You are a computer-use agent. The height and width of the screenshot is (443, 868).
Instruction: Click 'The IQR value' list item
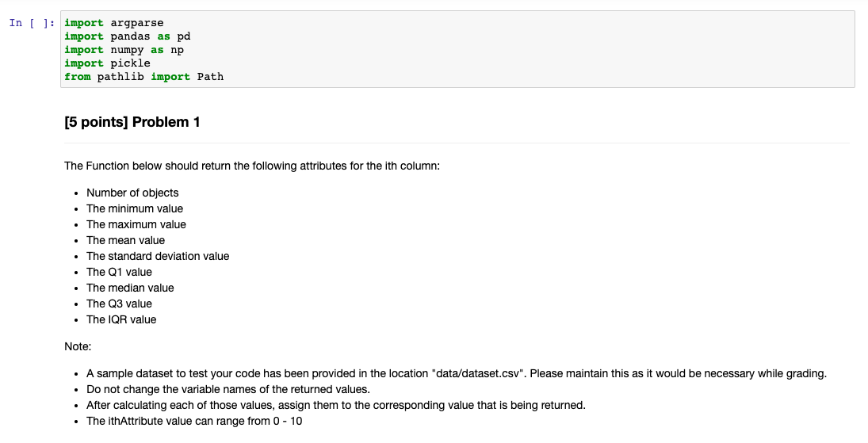(x=121, y=319)
